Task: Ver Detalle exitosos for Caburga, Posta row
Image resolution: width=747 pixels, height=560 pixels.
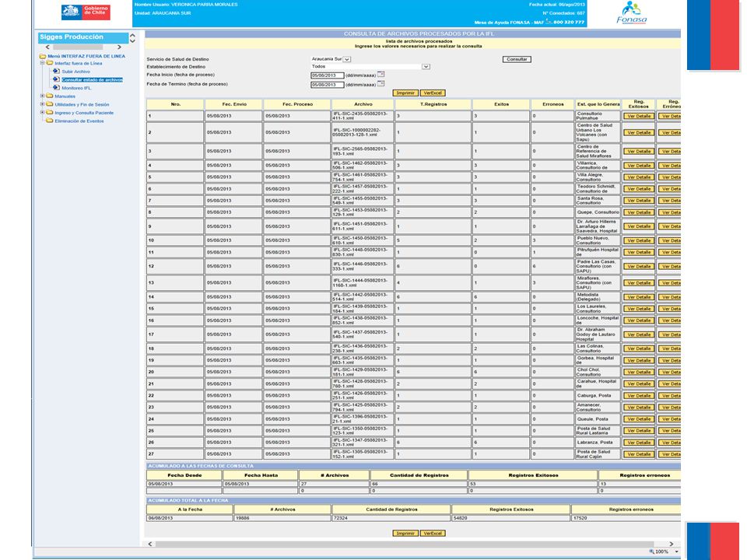Action: click(x=639, y=396)
